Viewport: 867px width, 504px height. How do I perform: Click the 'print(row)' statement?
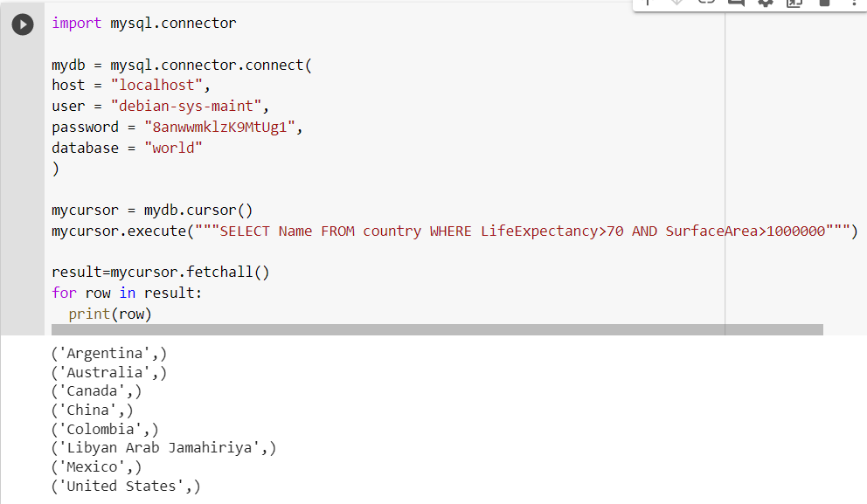(110, 314)
